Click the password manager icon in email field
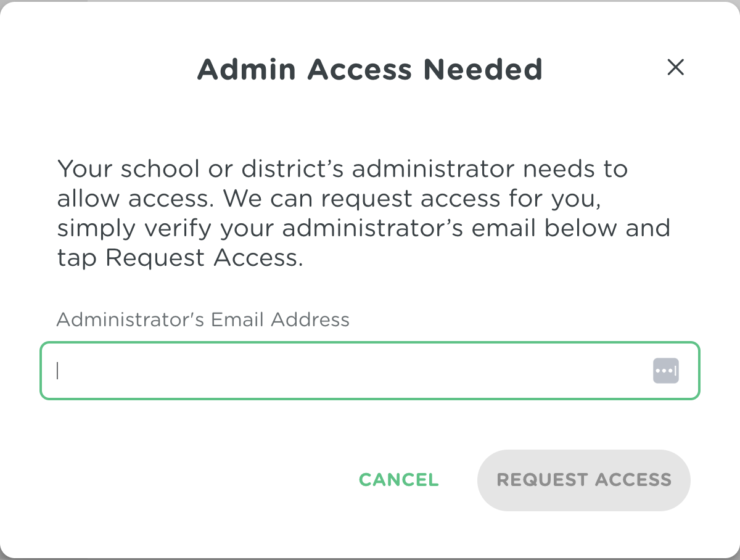Screen dimensions: 740x560 pos(665,371)
